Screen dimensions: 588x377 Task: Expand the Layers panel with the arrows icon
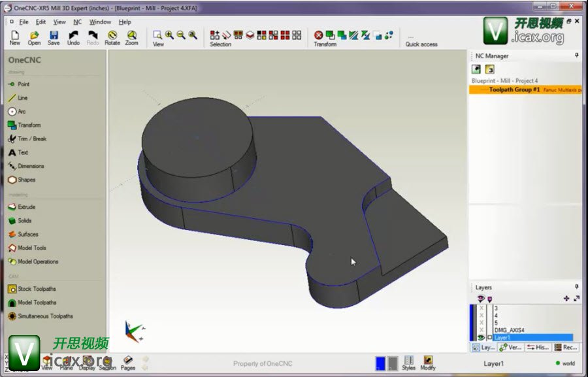tap(577, 299)
